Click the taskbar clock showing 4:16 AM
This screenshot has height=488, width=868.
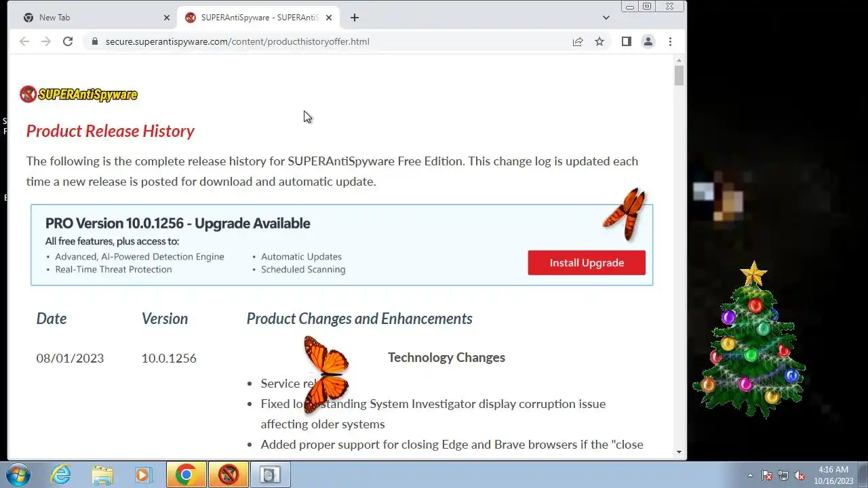(x=833, y=475)
